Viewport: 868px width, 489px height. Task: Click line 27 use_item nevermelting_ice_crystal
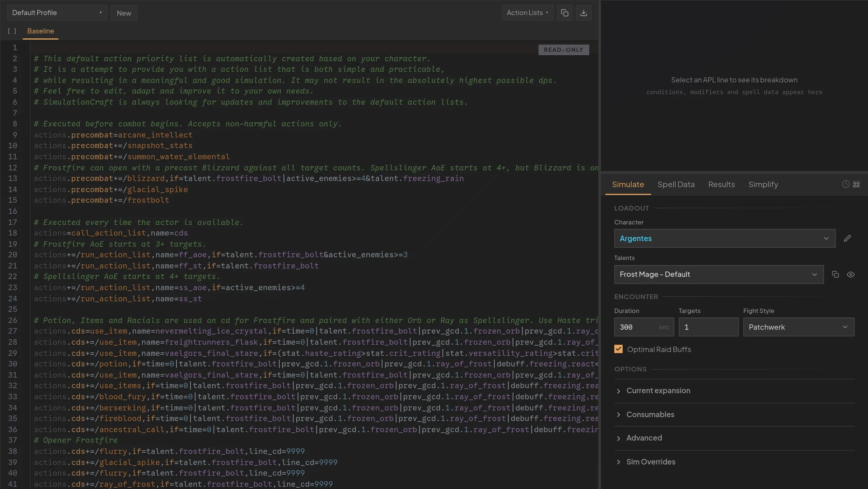coord(316,331)
